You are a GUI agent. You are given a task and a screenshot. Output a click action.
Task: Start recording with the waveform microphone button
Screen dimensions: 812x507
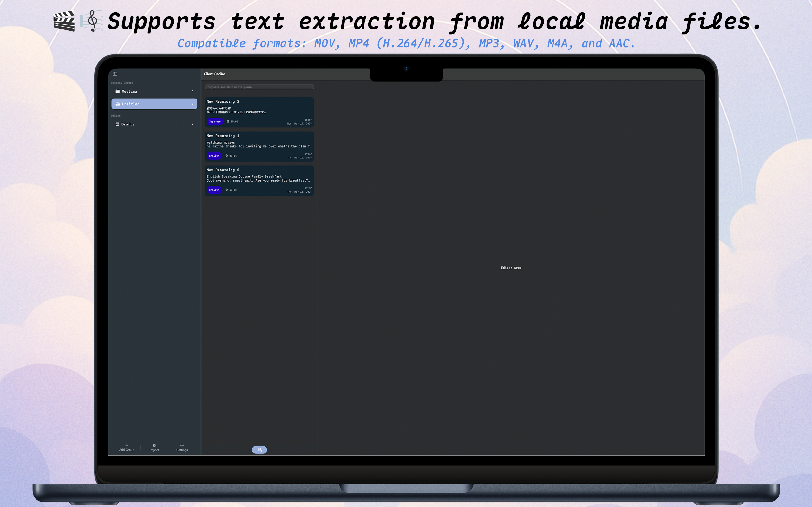259,450
